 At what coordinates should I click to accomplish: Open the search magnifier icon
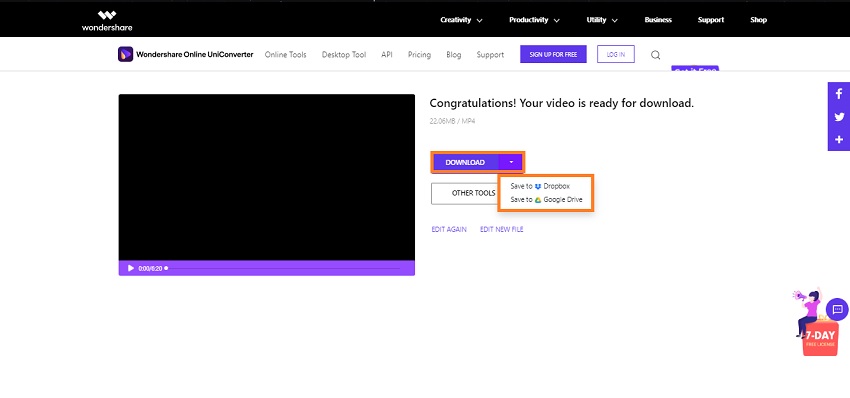point(655,55)
